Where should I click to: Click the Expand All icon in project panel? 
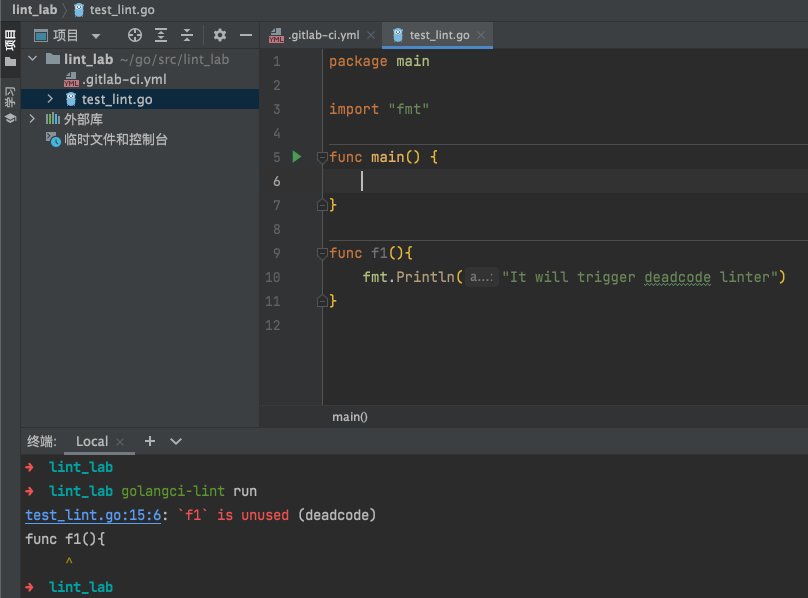point(161,35)
